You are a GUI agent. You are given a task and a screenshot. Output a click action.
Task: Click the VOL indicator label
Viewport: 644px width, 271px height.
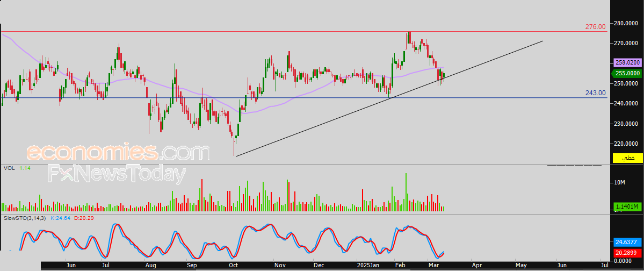coord(9,168)
